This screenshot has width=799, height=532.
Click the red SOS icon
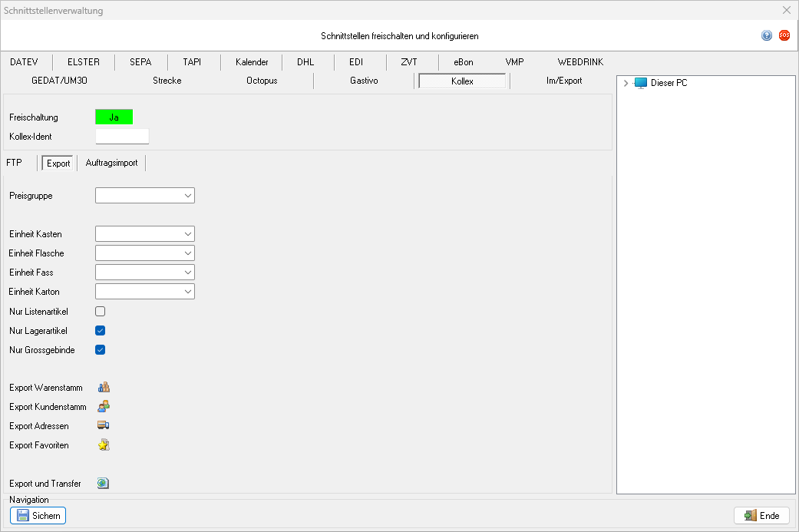click(784, 35)
